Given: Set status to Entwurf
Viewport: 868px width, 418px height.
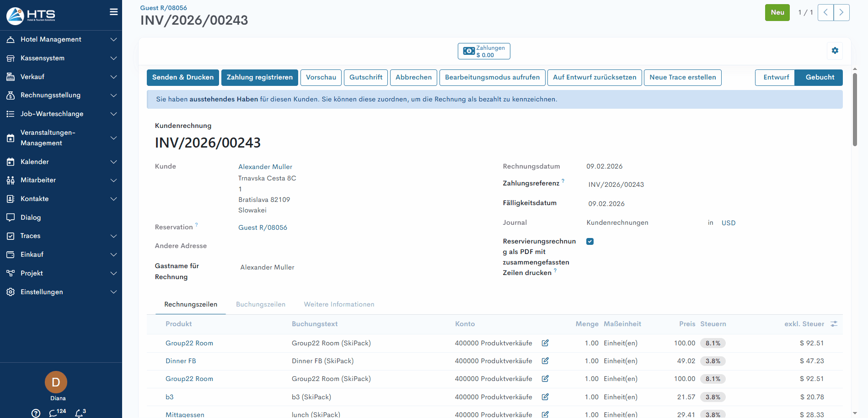Looking at the screenshot, I should (776, 78).
